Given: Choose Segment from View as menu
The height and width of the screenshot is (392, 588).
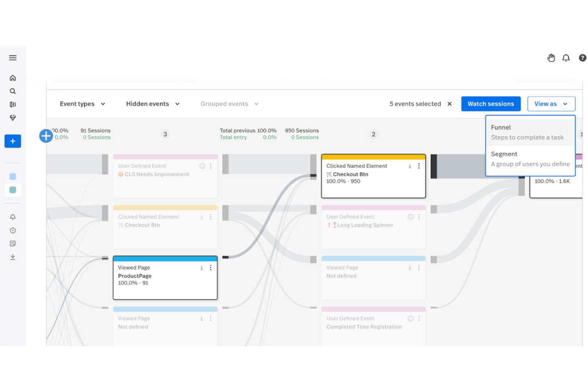Looking at the screenshot, I should (x=530, y=159).
